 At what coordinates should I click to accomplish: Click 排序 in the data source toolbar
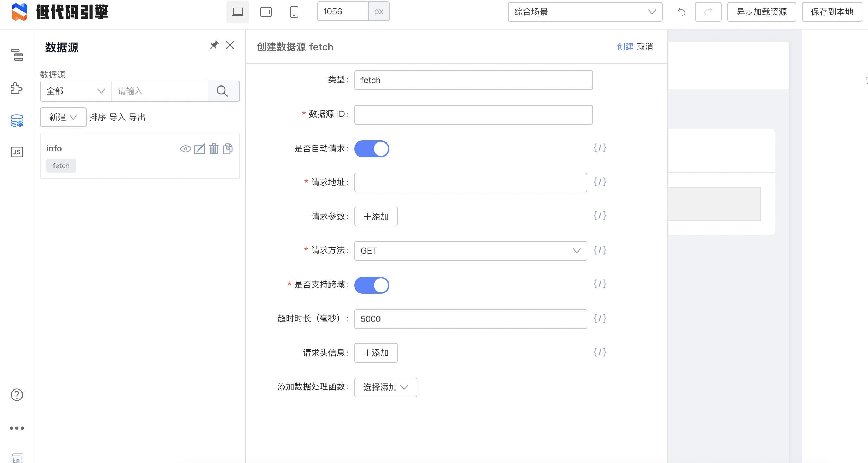(98, 117)
